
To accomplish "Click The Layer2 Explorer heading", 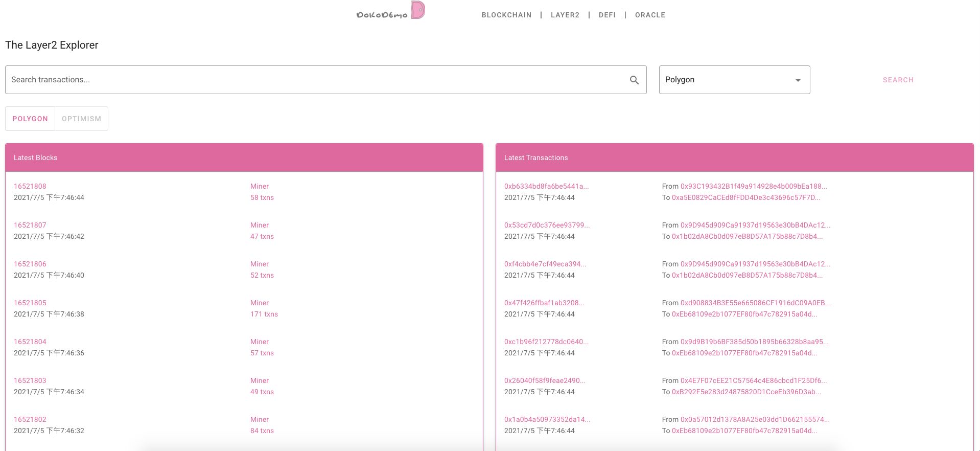I will [x=52, y=45].
